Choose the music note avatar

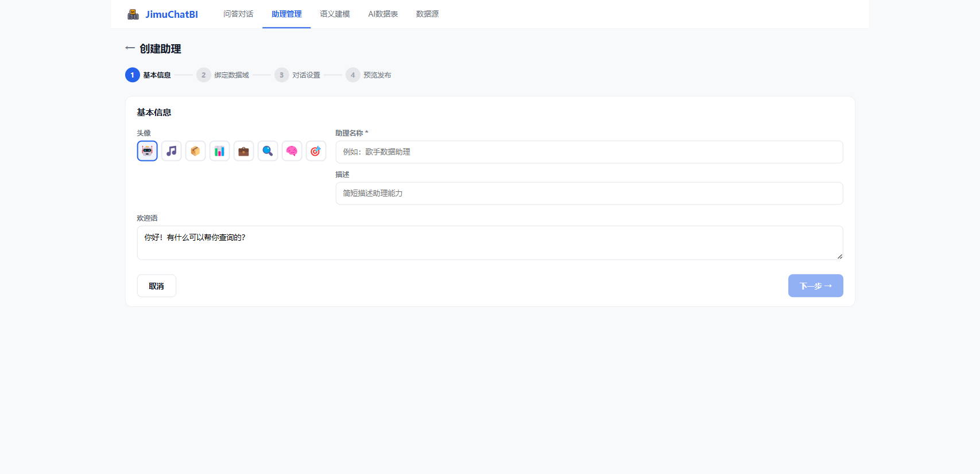click(x=172, y=151)
